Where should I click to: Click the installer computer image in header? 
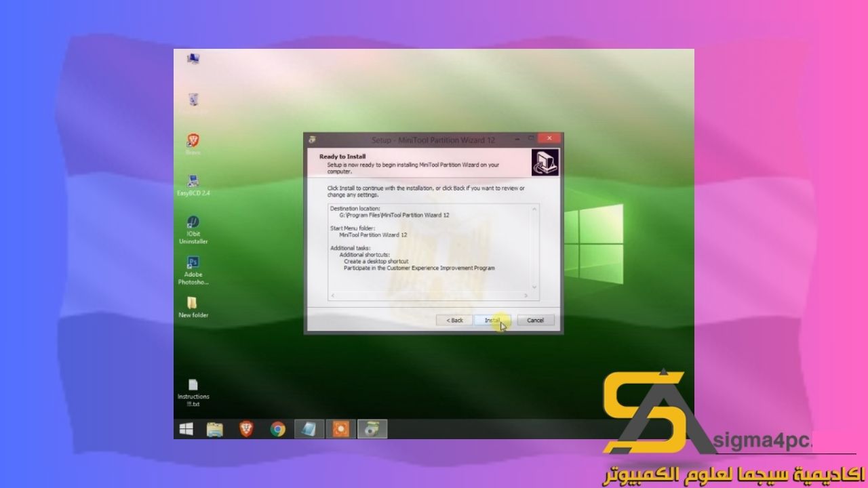click(545, 162)
